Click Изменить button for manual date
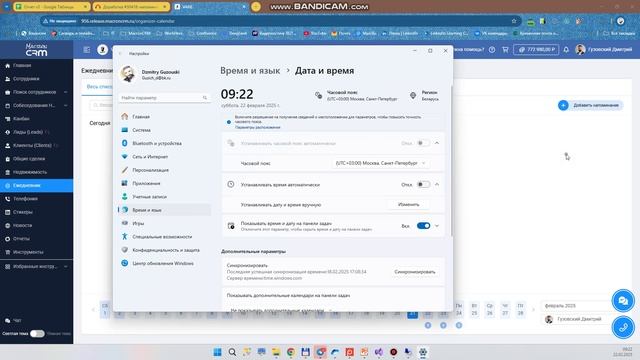 (x=408, y=204)
